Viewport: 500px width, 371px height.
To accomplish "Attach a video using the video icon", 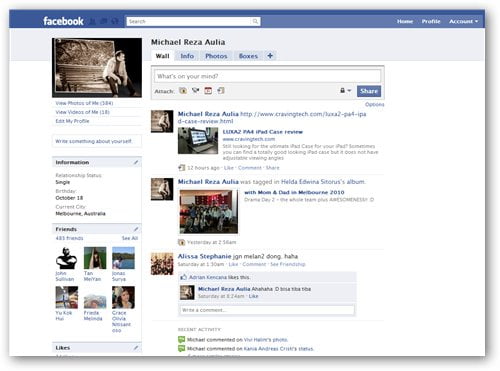I will (195, 91).
